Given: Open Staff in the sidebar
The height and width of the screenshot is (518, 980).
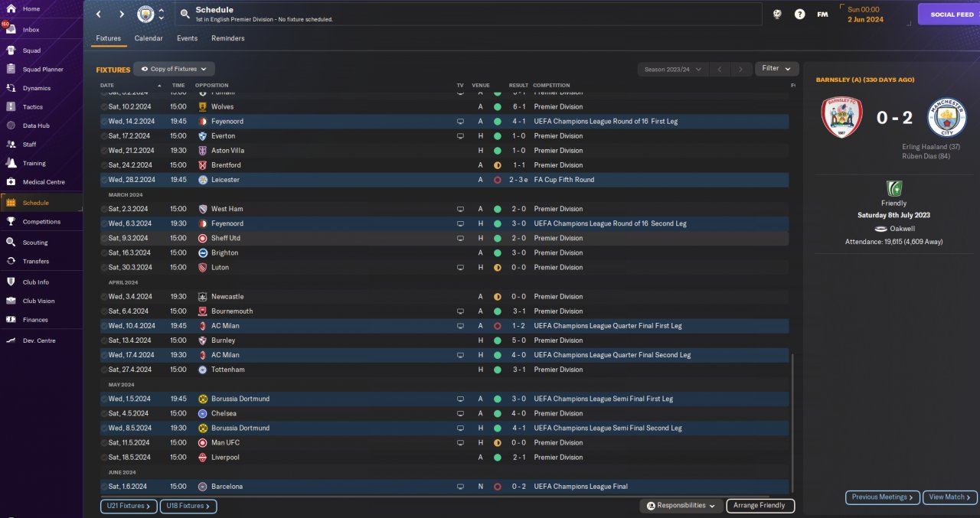Looking at the screenshot, I should coord(41,144).
